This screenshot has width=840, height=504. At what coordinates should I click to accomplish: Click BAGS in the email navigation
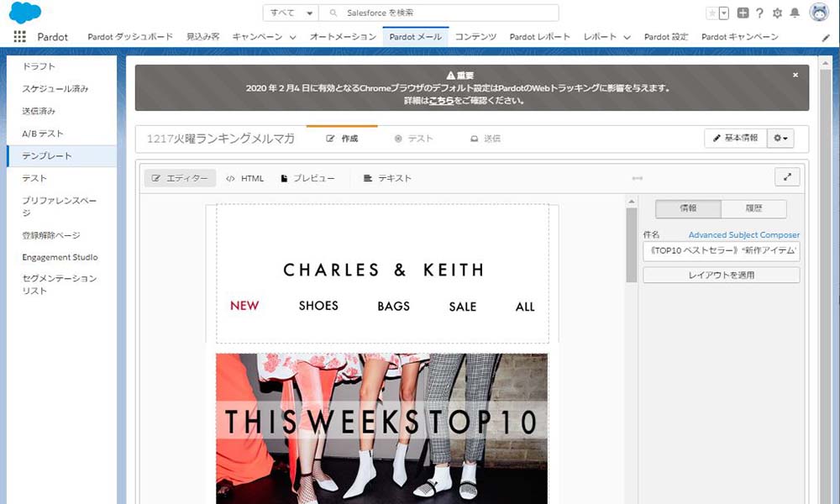(x=394, y=307)
